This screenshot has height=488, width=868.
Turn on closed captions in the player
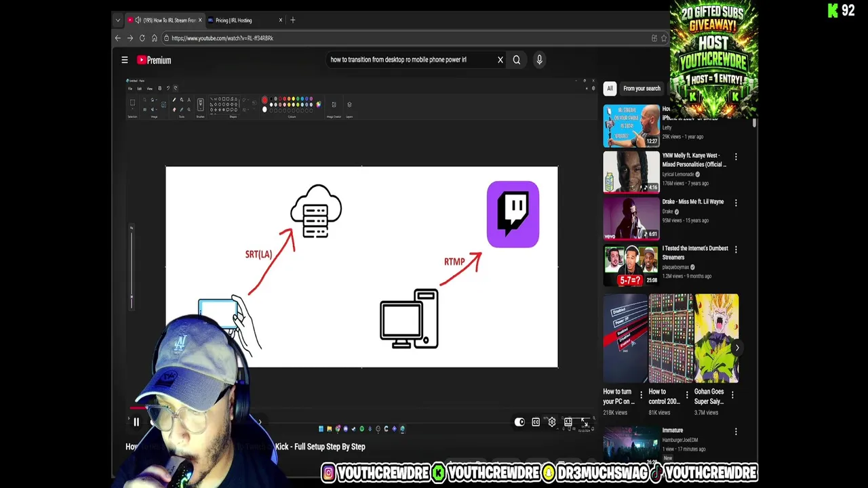tap(536, 422)
